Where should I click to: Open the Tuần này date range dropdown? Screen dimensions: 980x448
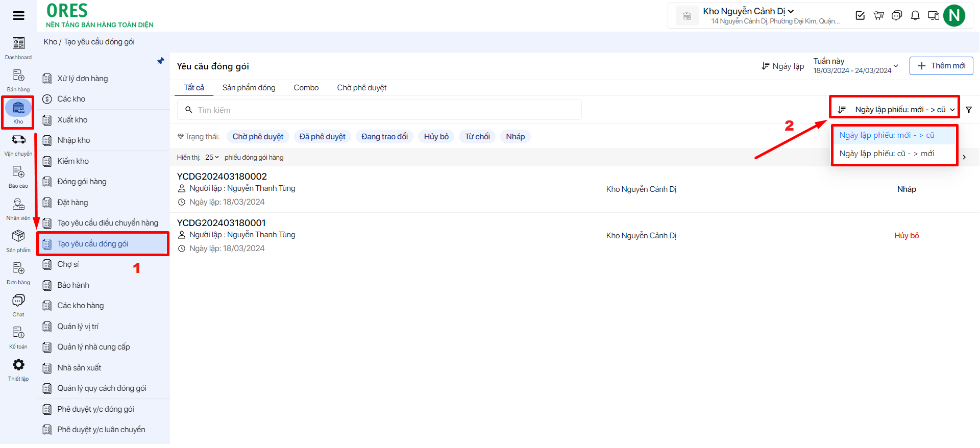click(855, 66)
